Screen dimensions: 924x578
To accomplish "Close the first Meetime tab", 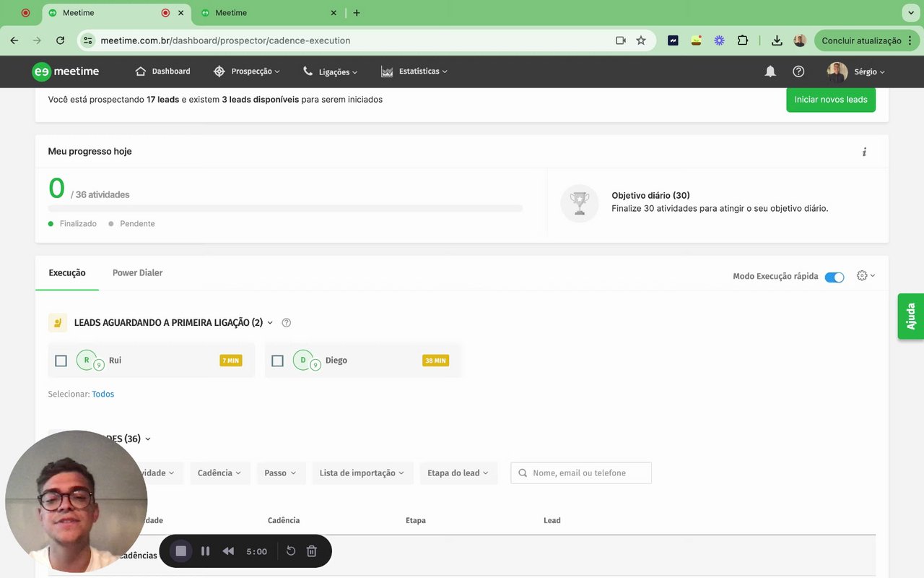I will 180,13.
